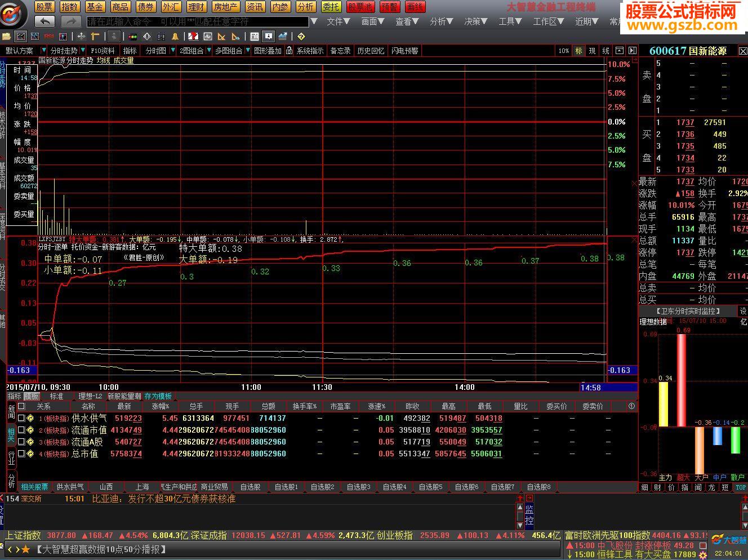The height and width of the screenshot is (560, 748).
Task: Click the star icon in the ticker bar
Action: 25,549
